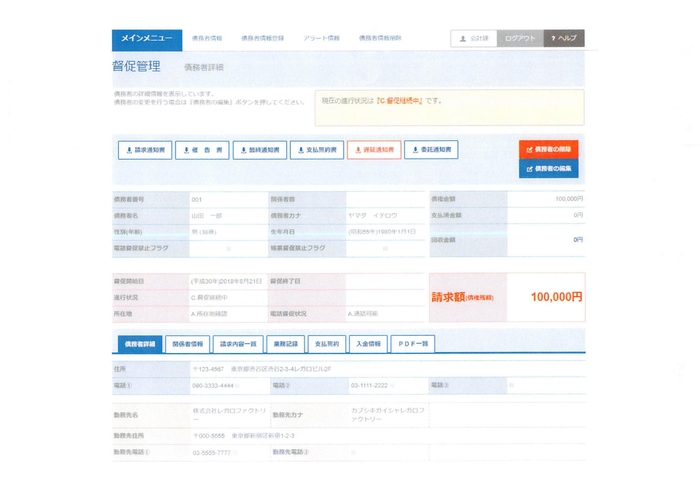This screenshot has height=494, width=700.
Task: Click the phone number 090-3333-4444
Action: click(214, 384)
